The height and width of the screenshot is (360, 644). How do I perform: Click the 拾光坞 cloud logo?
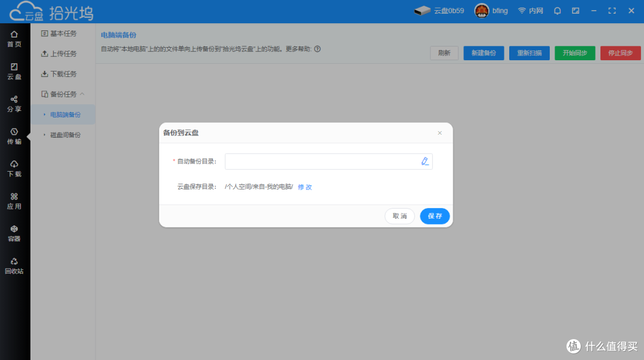[x=51, y=11]
